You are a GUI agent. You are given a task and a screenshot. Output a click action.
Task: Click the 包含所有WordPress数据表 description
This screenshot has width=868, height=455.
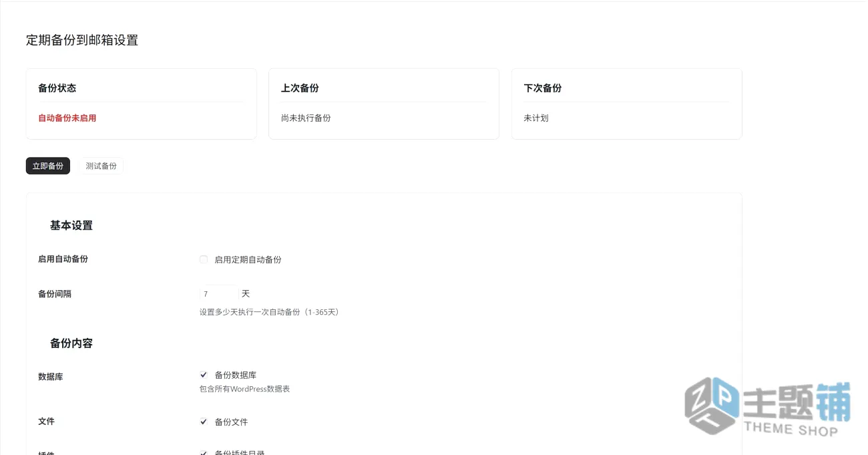pos(244,389)
